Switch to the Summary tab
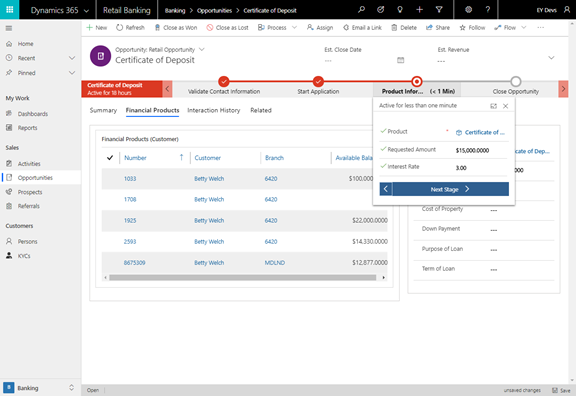Image resolution: width=576 pixels, height=397 pixels. [x=103, y=110]
